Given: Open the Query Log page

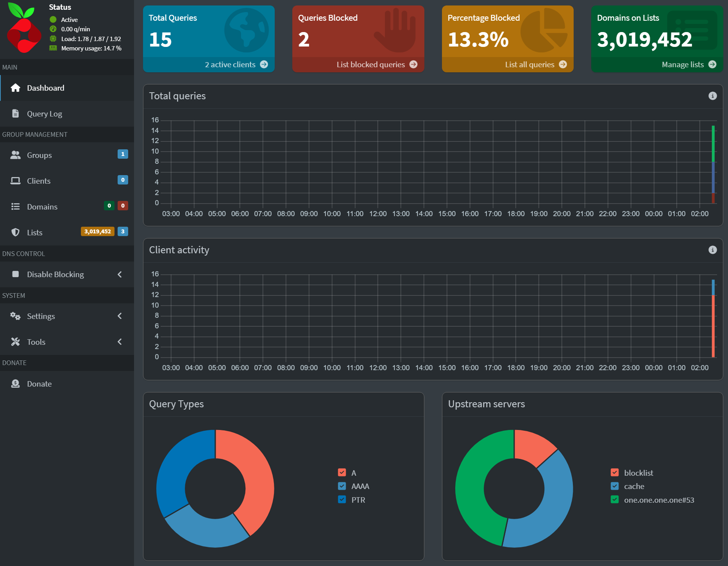Looking at the screenshot, I should pos(67,114).
